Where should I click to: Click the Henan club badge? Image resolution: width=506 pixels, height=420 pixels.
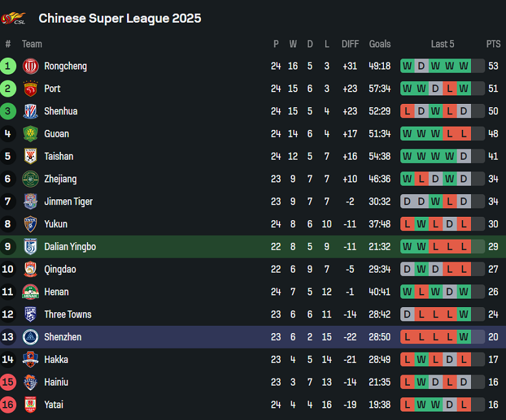[30, 292]
